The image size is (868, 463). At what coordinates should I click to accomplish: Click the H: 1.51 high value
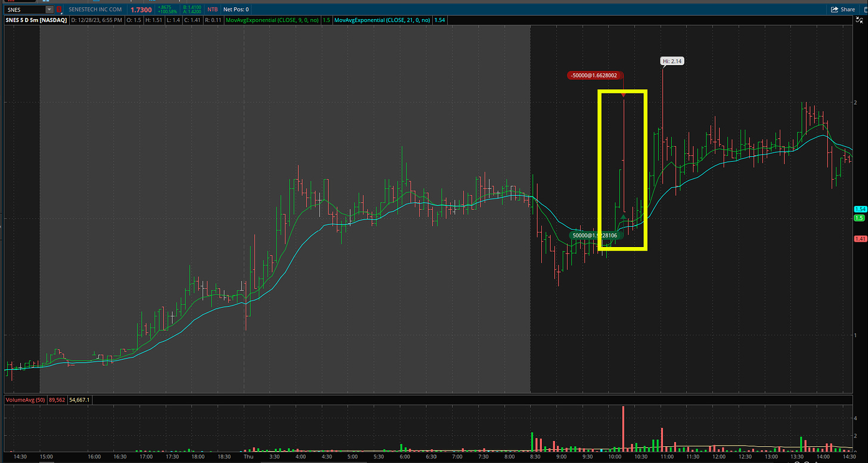154,20
